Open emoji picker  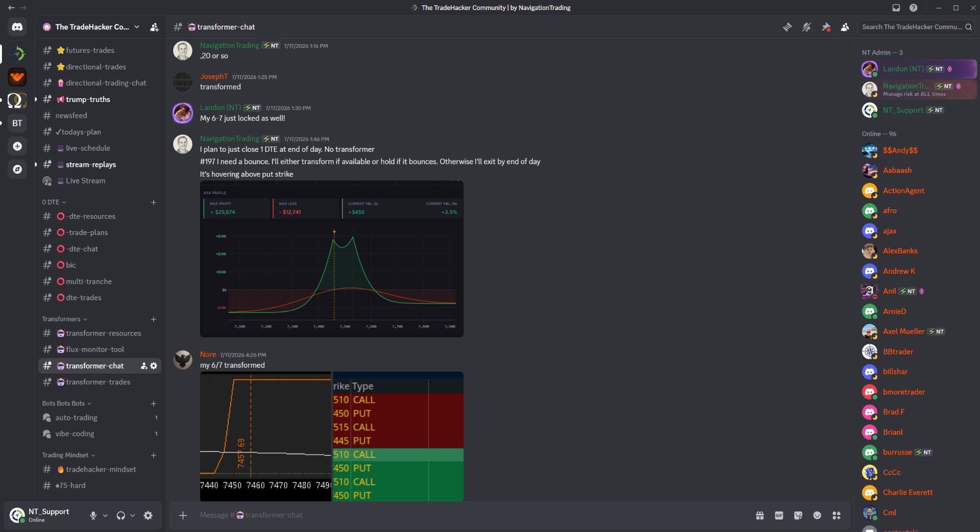pos(817,515)
